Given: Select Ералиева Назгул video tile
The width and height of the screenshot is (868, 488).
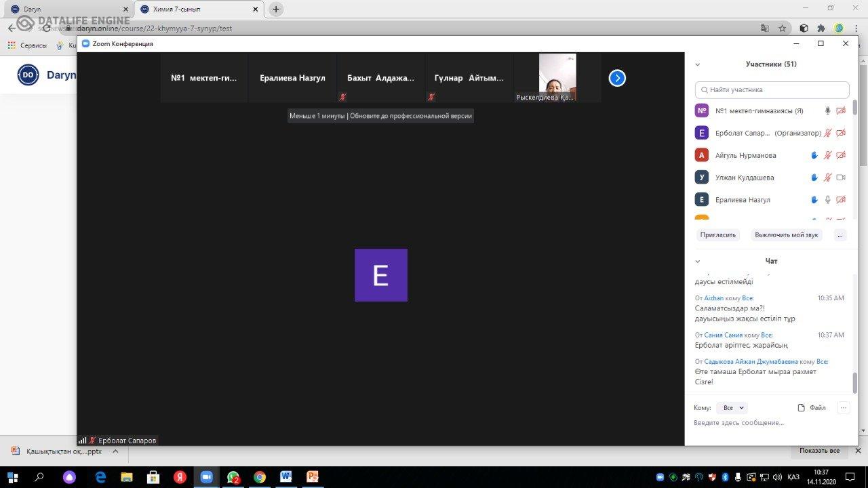Looking at the screenshot, I should coord(293,78).
